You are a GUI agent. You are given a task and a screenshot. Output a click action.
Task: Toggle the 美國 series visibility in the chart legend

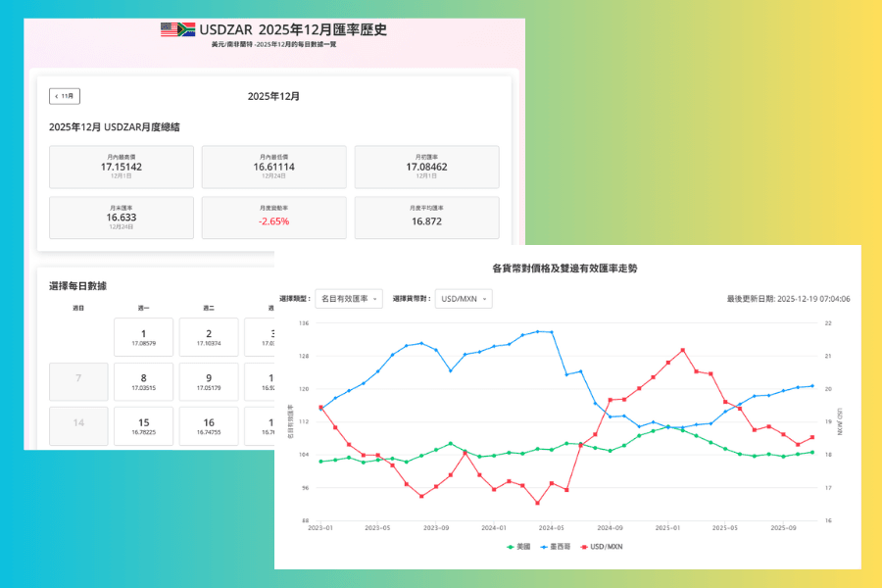point(520,546)
